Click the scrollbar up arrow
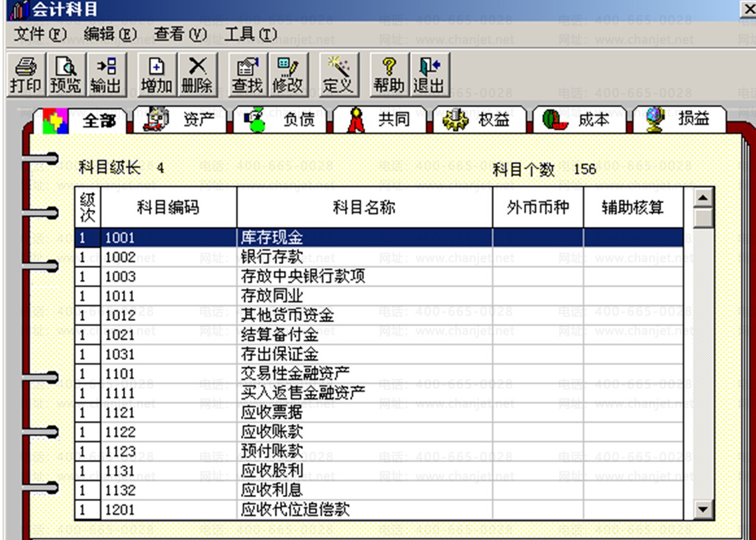756x540 pixels. pos(703,197)
